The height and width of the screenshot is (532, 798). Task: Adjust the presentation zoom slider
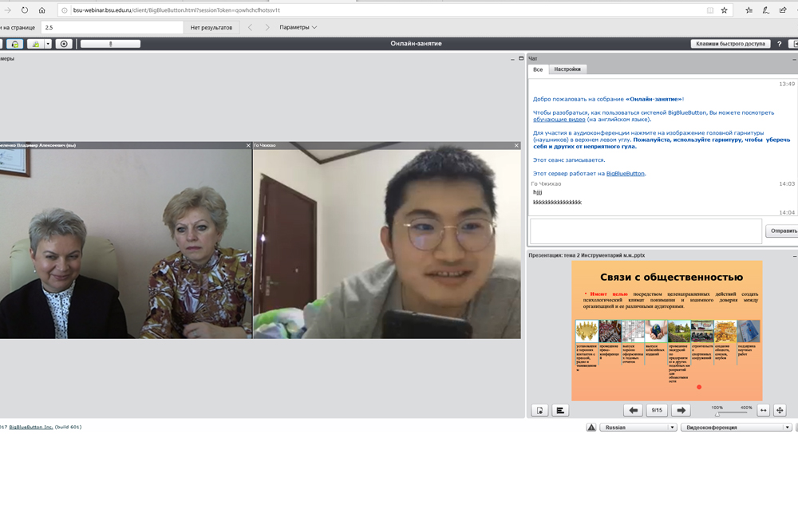click(x=717, y=414)
